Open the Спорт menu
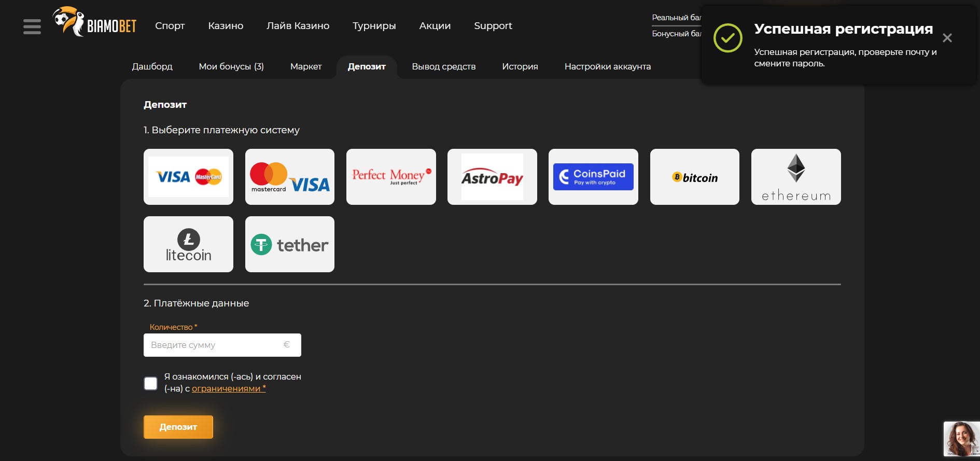Image resolution: width=980 pixels, height=461 pixels. pos(170,26)
